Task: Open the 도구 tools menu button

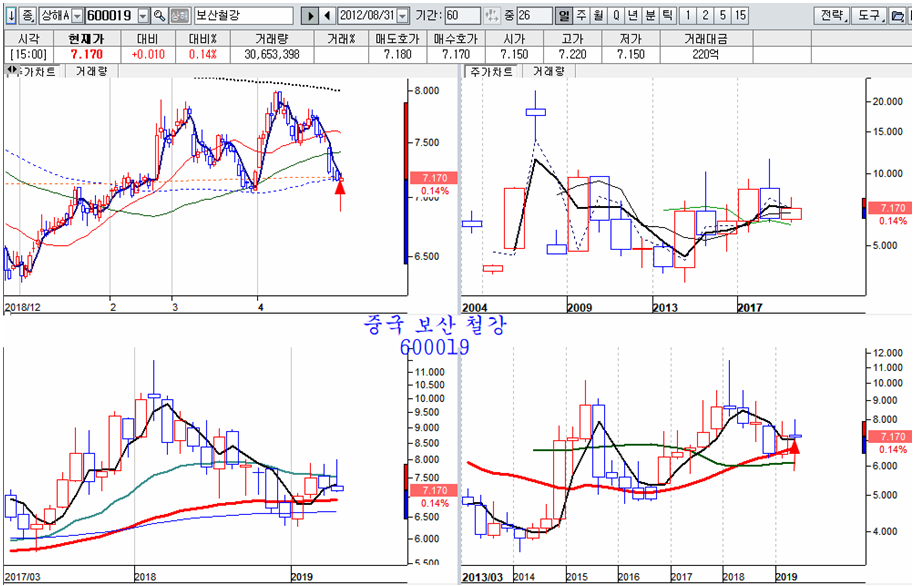Action: (x=869, y=15)
